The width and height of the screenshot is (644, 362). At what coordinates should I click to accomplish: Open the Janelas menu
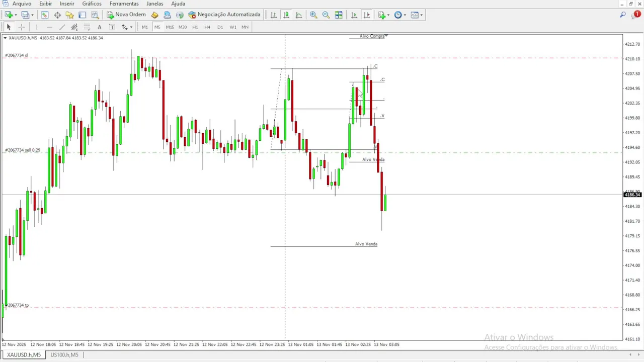pos(154,4)
